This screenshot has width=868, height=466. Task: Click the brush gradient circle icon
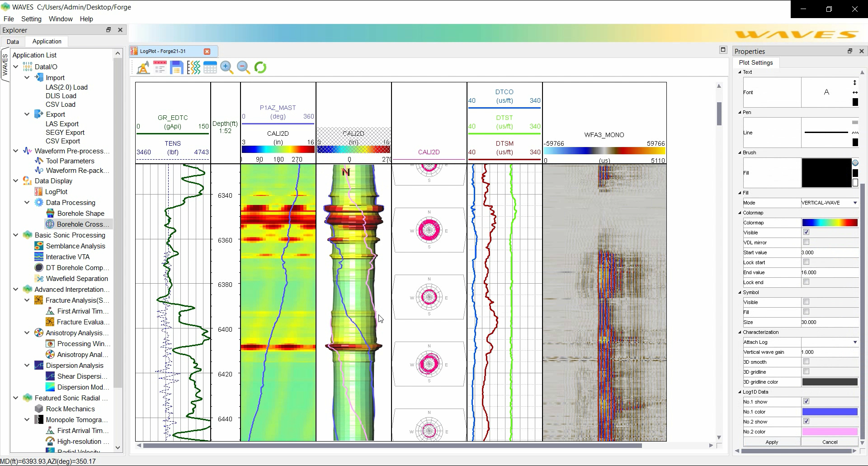pyautogui.click(x=855, y=163)
